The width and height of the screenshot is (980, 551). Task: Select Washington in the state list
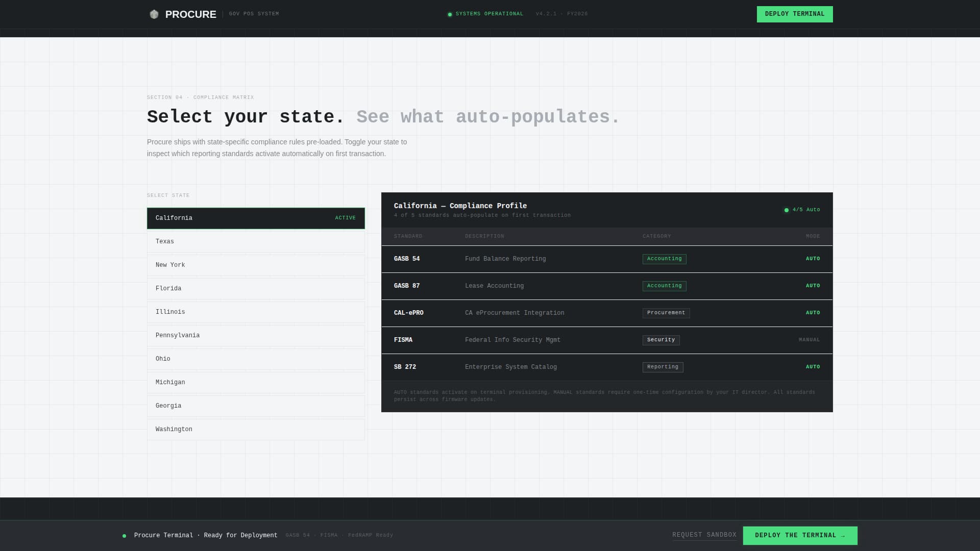[256, 430]
